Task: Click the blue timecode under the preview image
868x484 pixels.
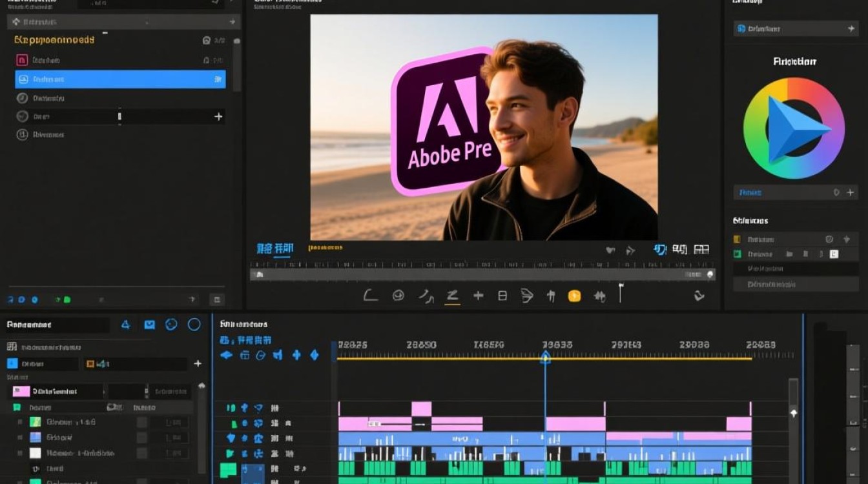Action: (x=274, y=248)
